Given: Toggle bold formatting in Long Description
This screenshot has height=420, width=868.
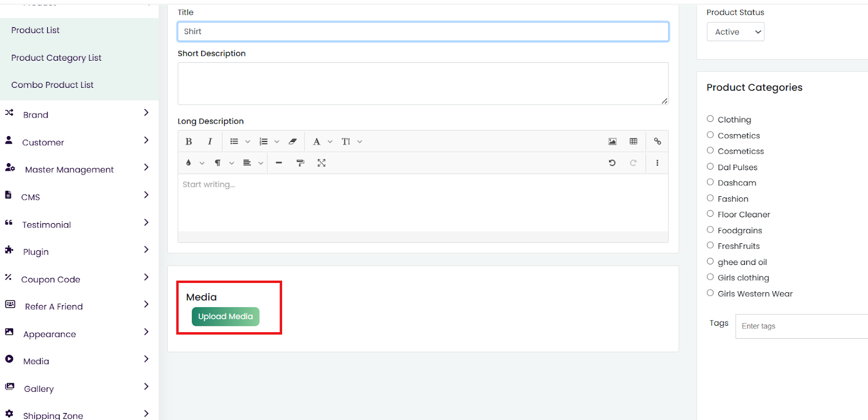Looking at the screenshot, I should (189, 141).
